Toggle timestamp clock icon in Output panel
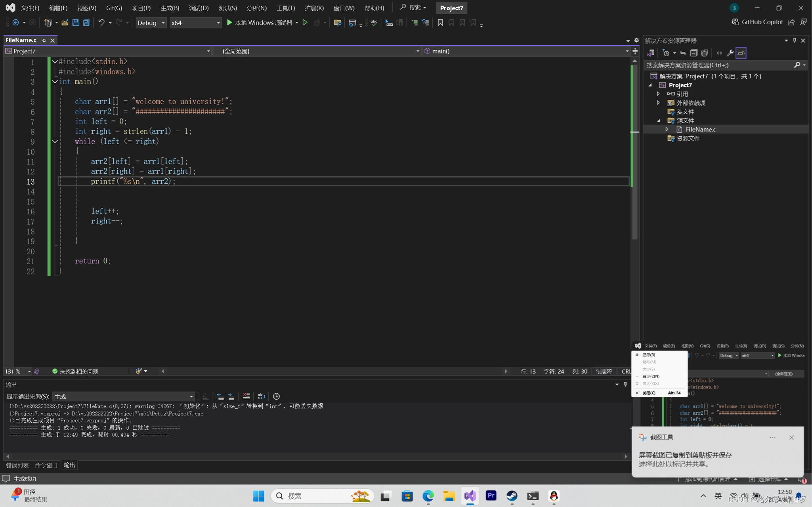 click(x=276, y=396)
